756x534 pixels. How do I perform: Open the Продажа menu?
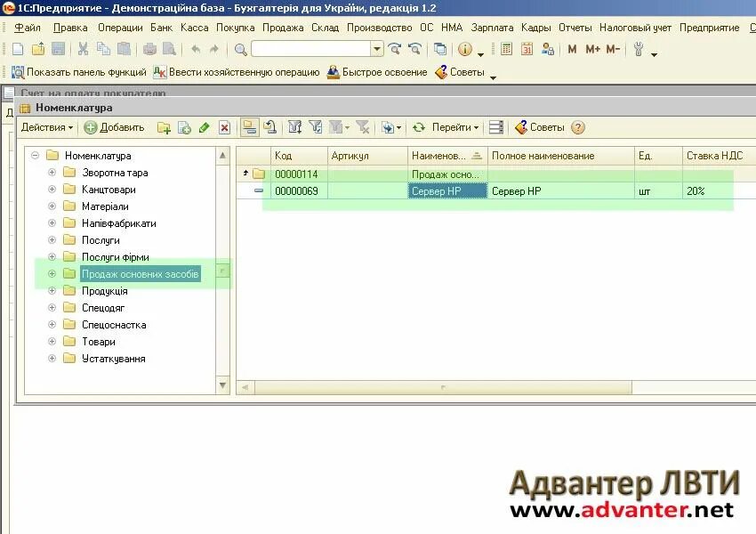click(x=283, y=28)
